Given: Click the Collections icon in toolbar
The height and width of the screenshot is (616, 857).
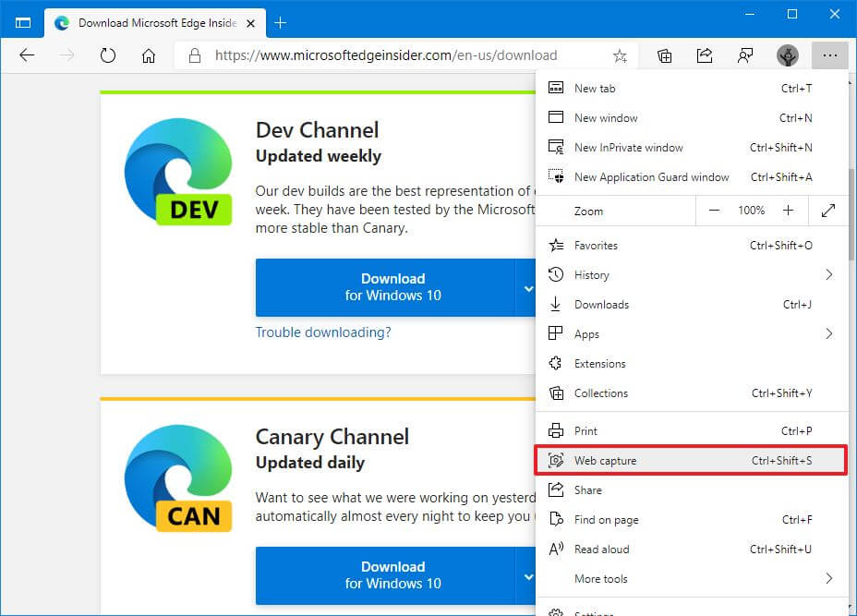Looking at the screenshot, I should pyautogui.click(x=664, y=55).
